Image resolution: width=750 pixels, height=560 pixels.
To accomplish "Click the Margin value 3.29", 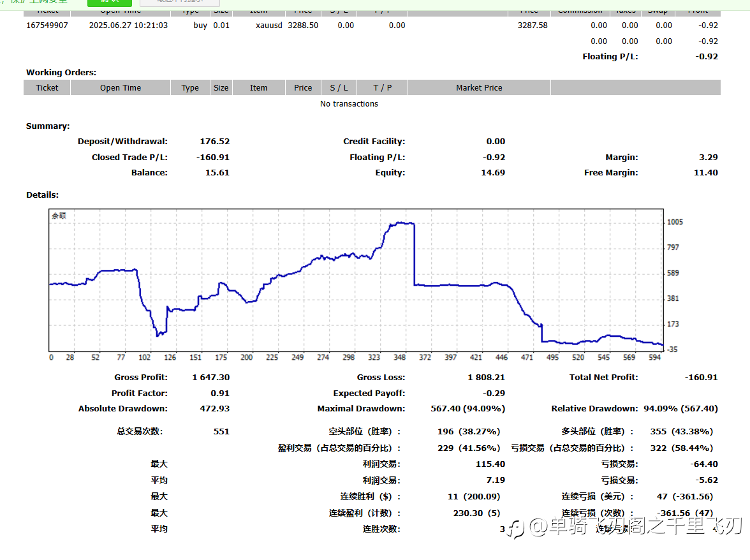I will pos(709,157).
